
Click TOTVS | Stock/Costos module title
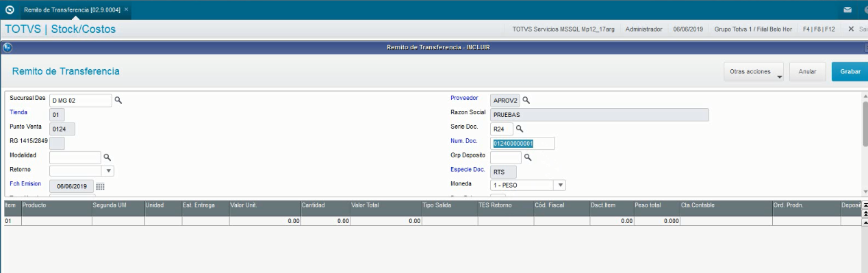coord(60,29)
